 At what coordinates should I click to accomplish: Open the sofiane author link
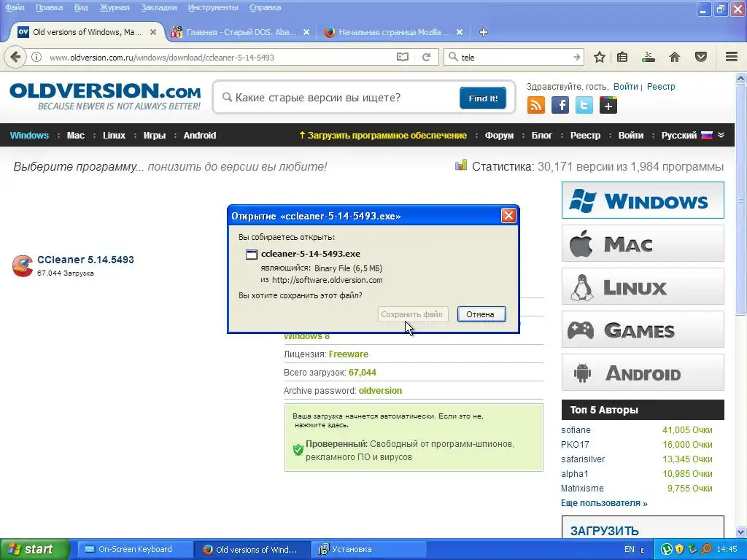[x=576, y=430]
